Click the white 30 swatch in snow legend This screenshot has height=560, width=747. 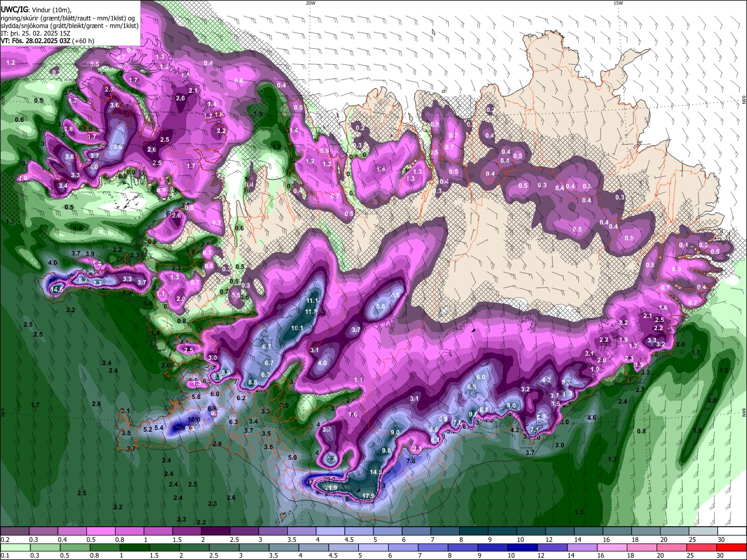(x=732, y=531)
